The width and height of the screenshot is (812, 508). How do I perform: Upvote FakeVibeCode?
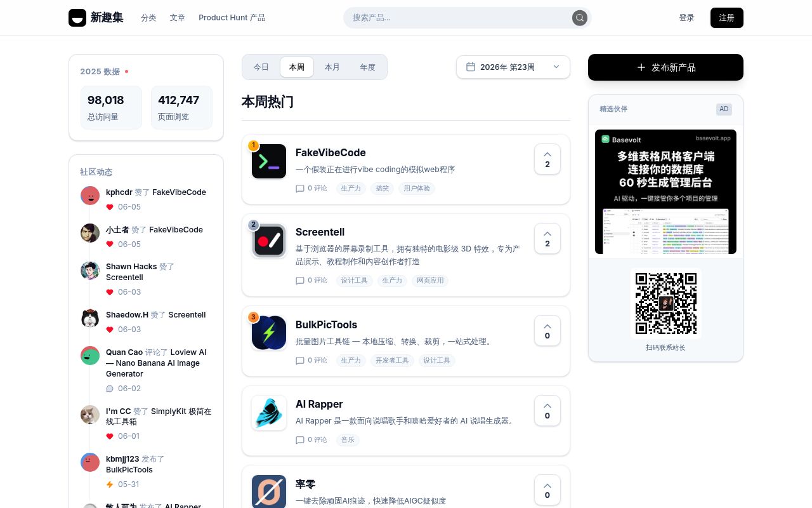547,159
